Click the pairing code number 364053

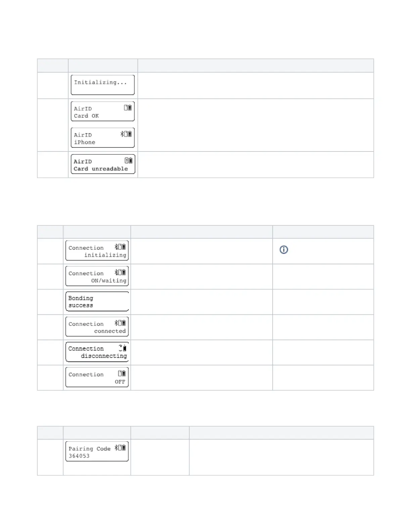[x=79, y=456]
